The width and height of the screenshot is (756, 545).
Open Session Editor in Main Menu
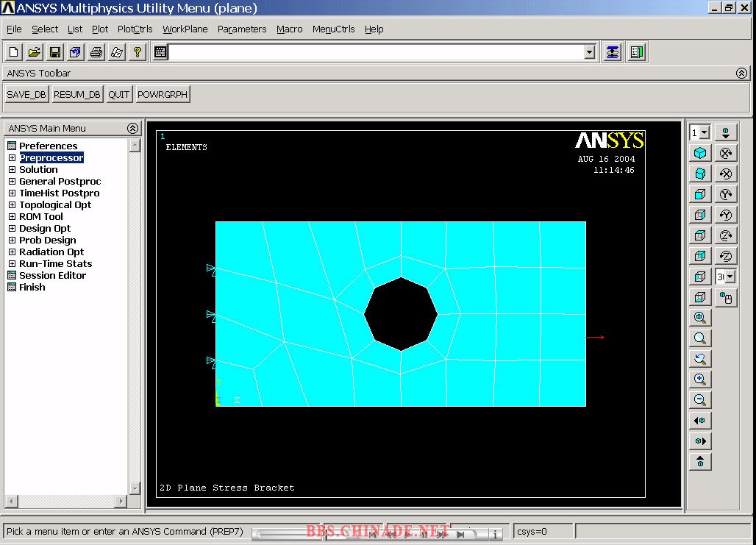click(52, 275)
